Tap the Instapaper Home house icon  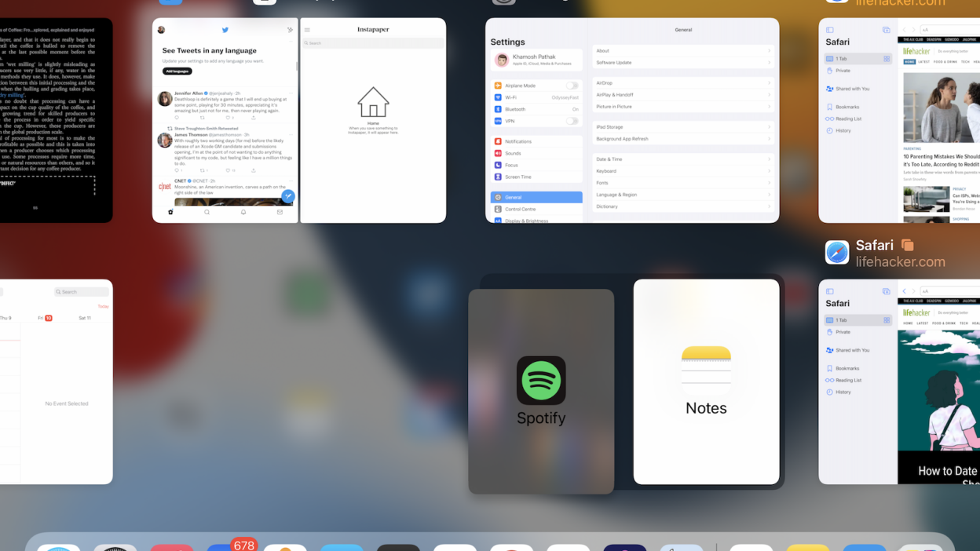click(373, 103)
